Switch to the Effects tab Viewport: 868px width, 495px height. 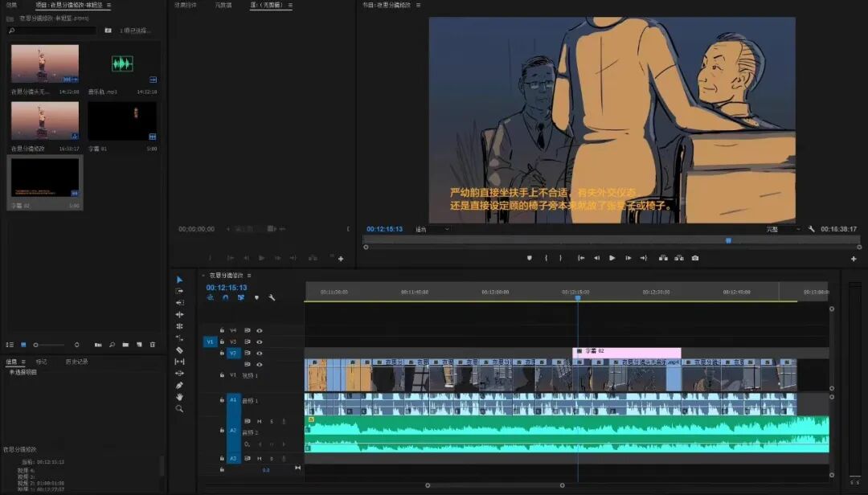[11, 5]
